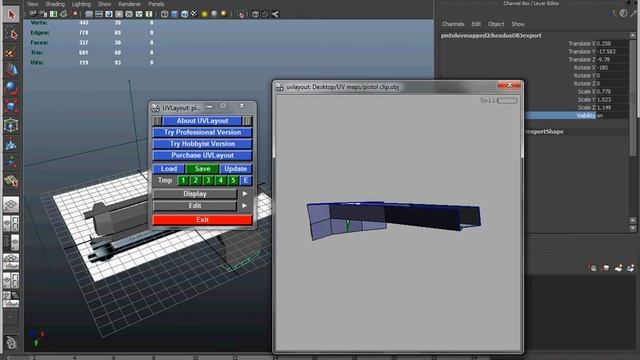Switch to single perspective view layout
Viewport: 640px width, 360px height.
tap(11, 204)
